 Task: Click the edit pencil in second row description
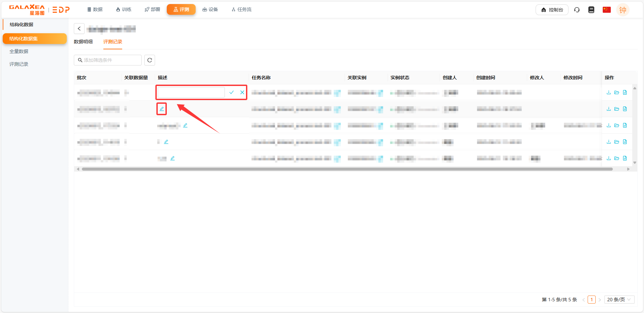162,109
